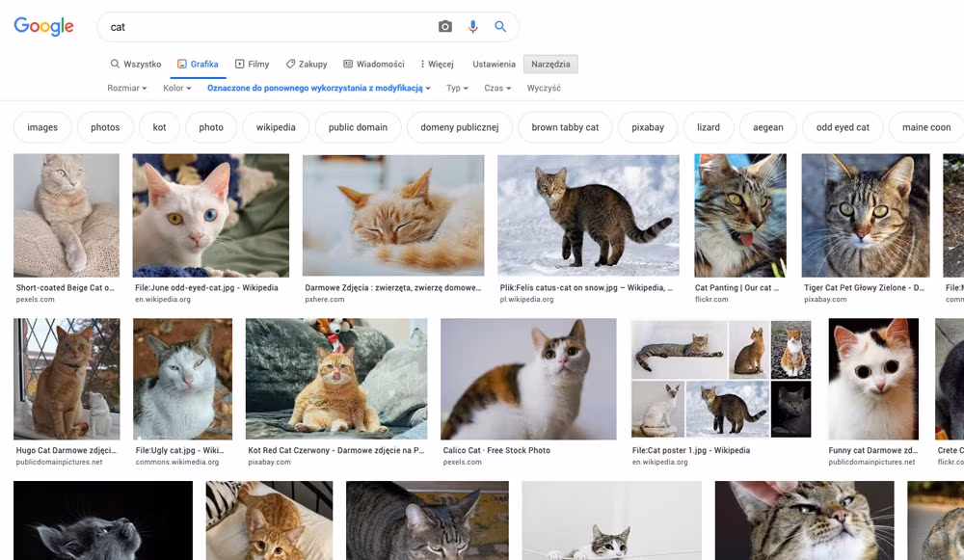Open the Cat poster 1.jpg collage thumbnail
Image resolution: width=964 pixels, height=560 pixels.
pyautogui.click(x=721, y=379)
